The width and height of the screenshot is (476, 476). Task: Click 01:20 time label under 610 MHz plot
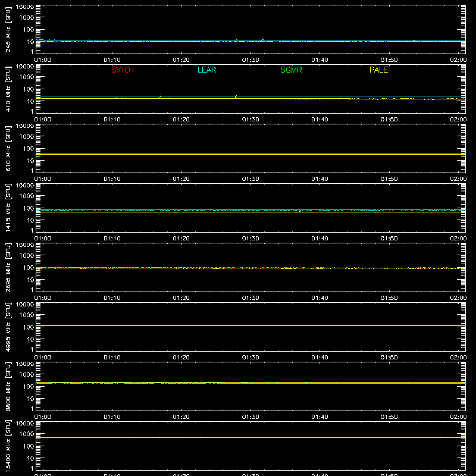coord(181,179)
